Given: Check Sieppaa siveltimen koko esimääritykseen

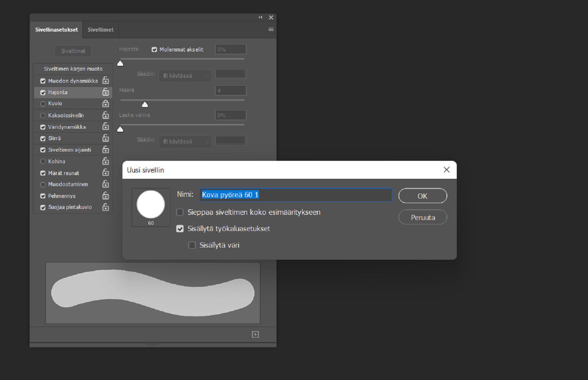Looking at the screenshot, I should tap(180, 212).
